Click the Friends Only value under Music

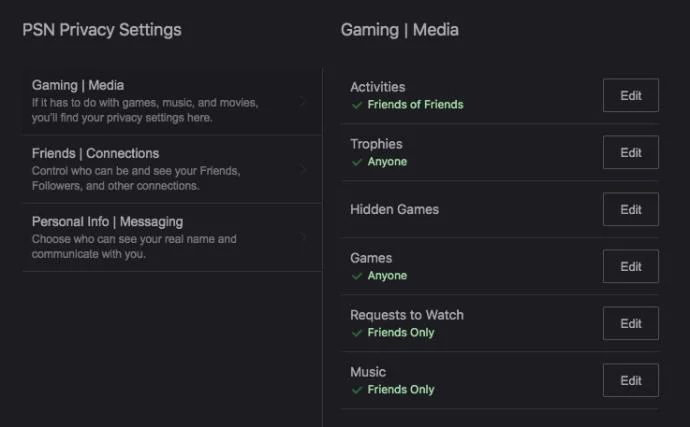click(x=401, y=389)
